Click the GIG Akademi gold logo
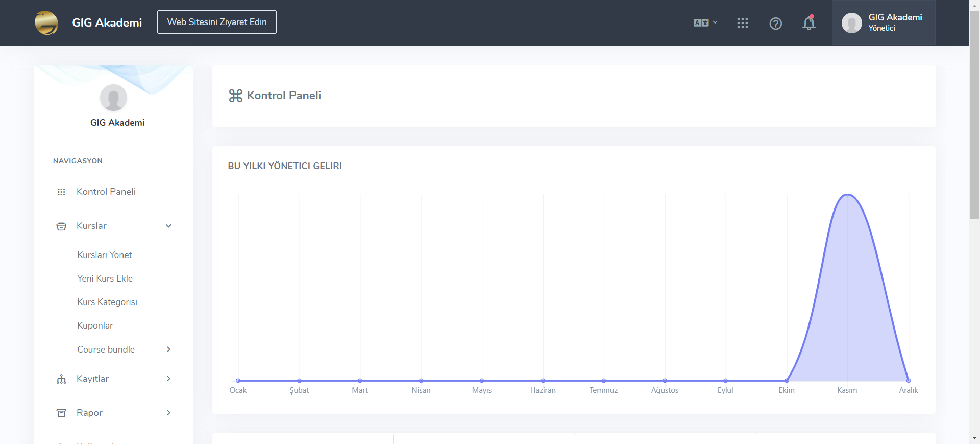Image resolution: width=980 pixels, height=444 pixels. click(46, 23)
